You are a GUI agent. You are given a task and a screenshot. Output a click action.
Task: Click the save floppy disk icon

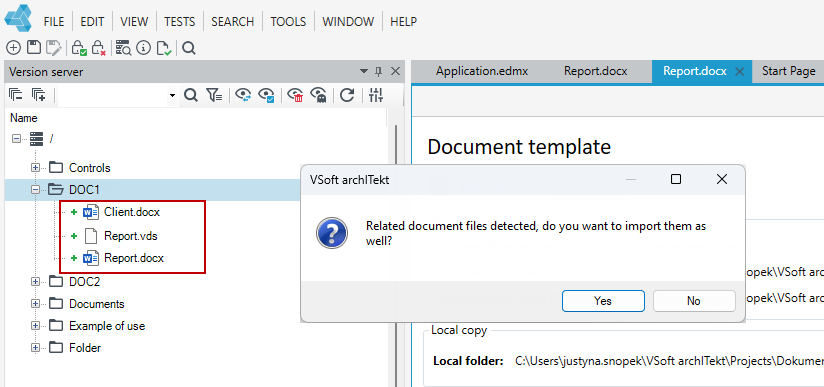pyautogui.click(x=34, y=48)
